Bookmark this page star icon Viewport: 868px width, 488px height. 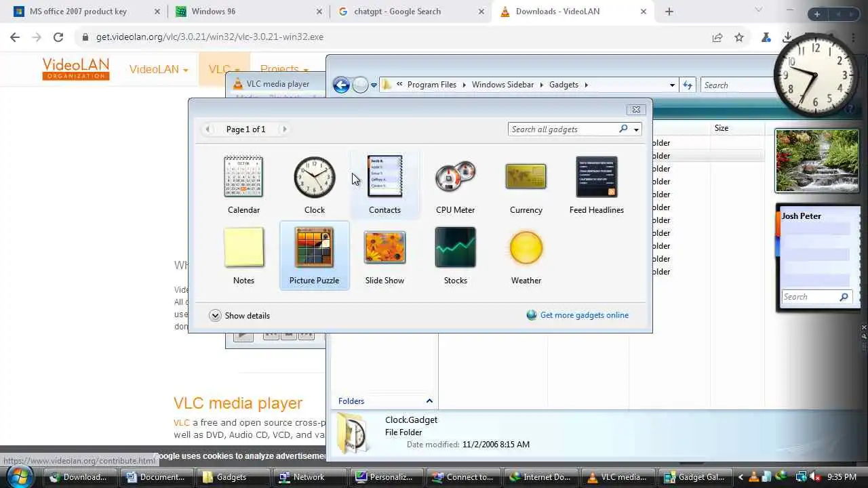coord(739,37)
